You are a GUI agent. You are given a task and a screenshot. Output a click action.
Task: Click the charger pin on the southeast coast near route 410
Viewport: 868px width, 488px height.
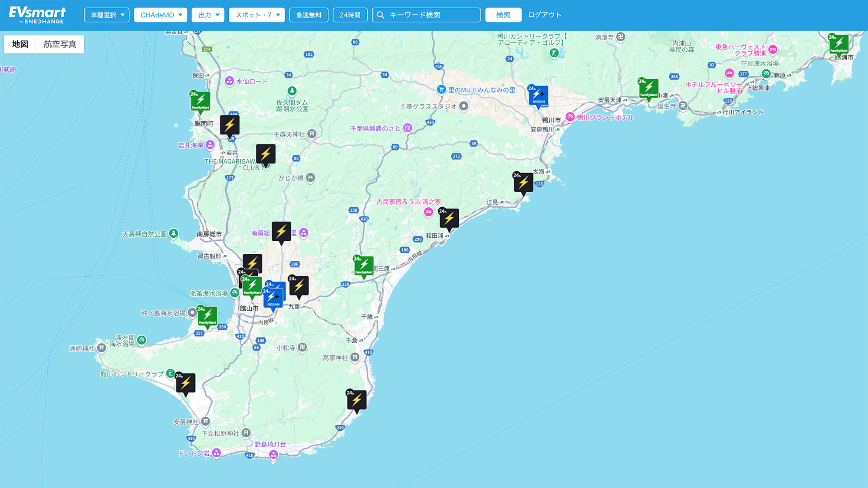click(x=357, y=400)
